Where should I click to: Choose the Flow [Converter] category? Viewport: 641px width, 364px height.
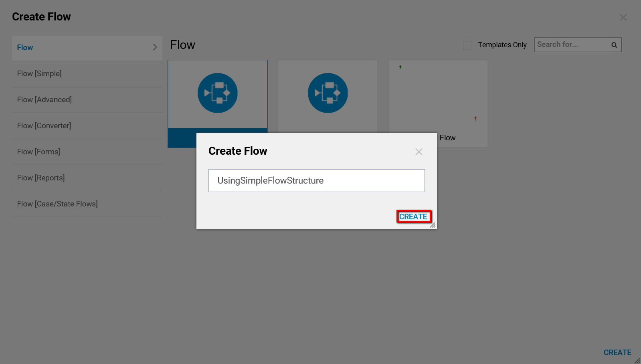click(x=87, y=126)
